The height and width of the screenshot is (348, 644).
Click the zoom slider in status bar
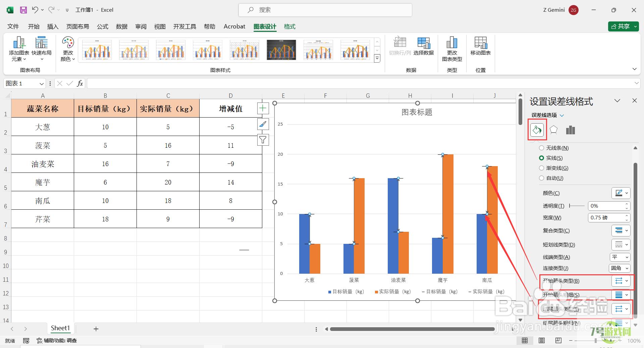(x=595, y=341)
